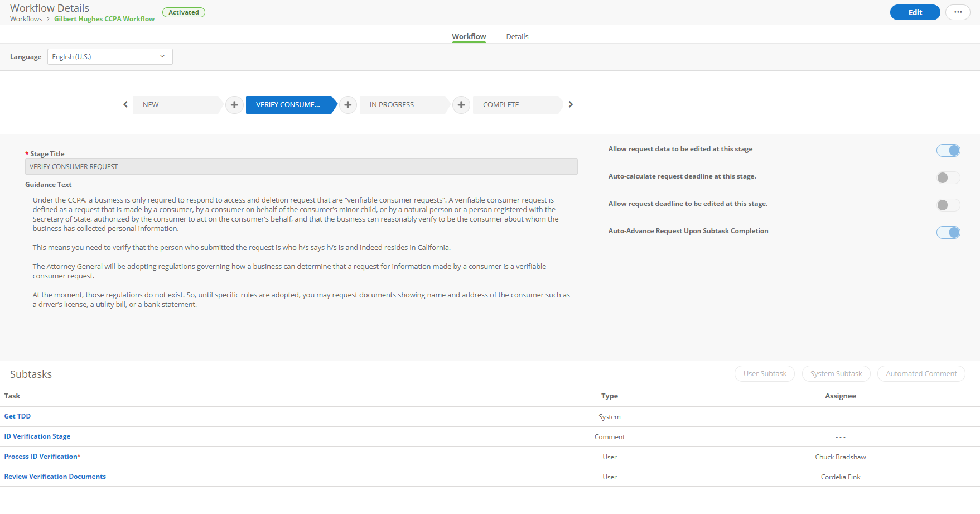Open the more options ellipsis menu
Screen dimensions: 980x514
pyautogui.click(x=958, y=12)
